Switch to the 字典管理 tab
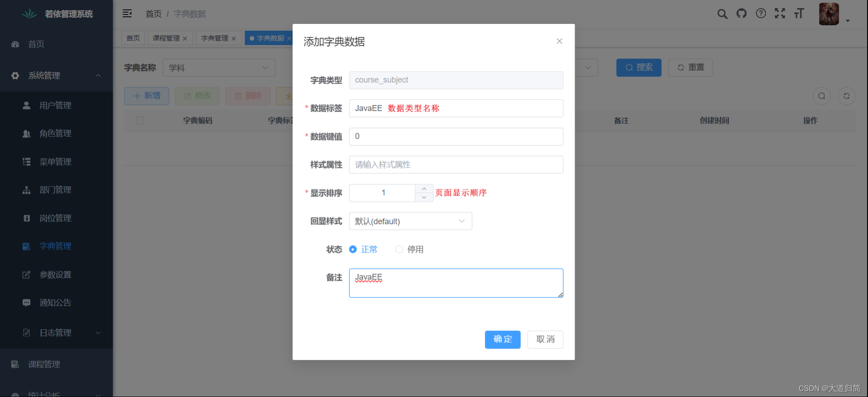The width and height of the screenshot is (868, 397). (x=215, y=38)
